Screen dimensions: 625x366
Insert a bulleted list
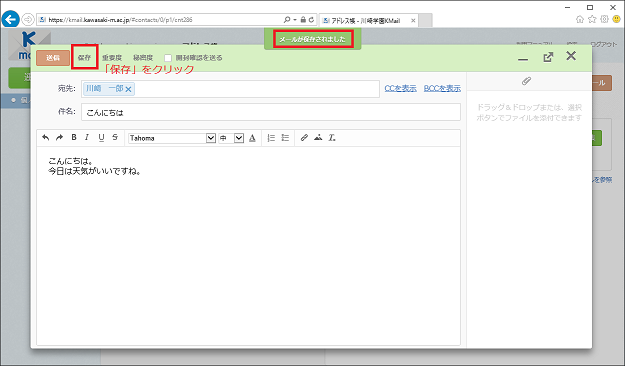285,138
